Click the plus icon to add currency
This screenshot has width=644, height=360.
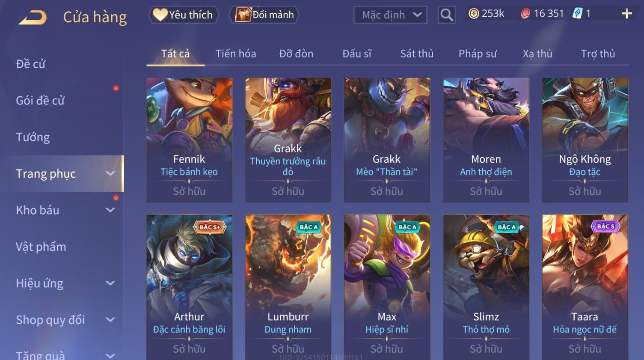click(x=626, y=14)
